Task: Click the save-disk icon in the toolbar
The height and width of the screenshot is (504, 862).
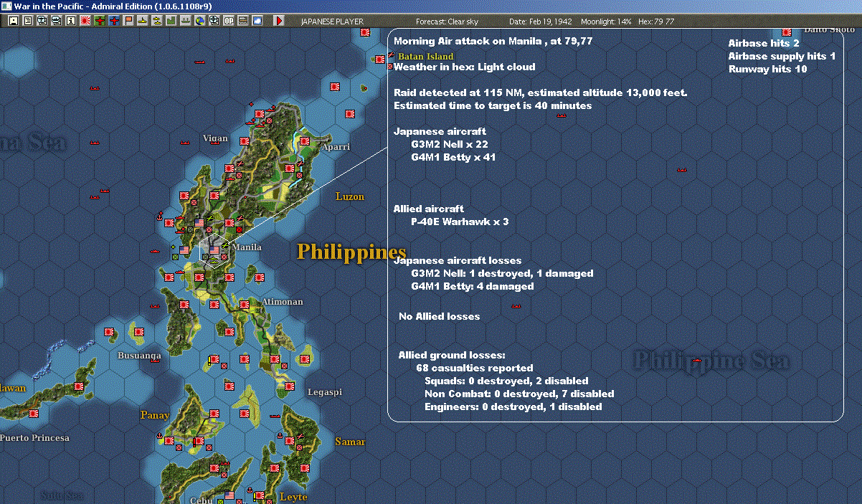Action: pos(14,22)
